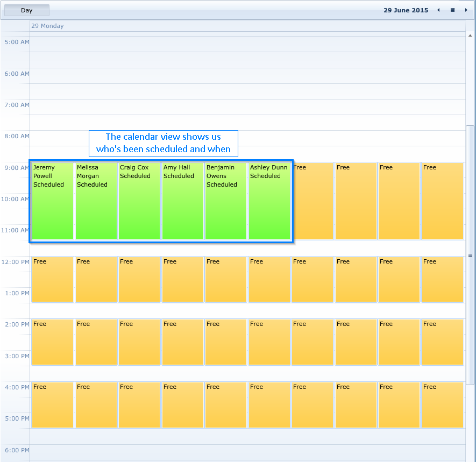This screenshot has height=462, width=476.
Task: Switch to the Day view tab
Action: [27, 10]
